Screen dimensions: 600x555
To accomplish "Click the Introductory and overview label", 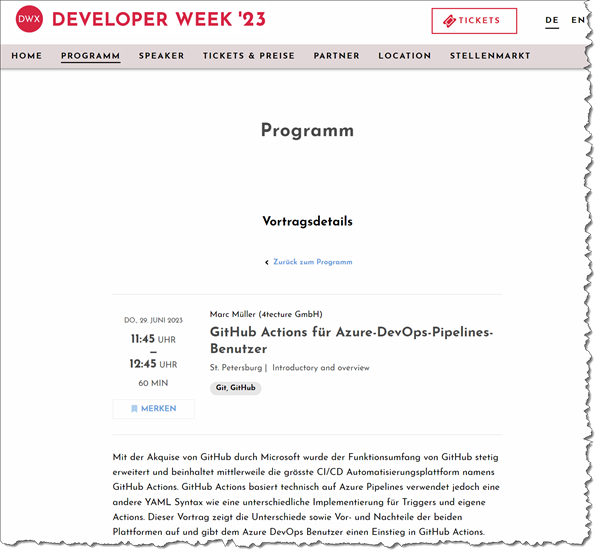I will [x=321, y=368].
